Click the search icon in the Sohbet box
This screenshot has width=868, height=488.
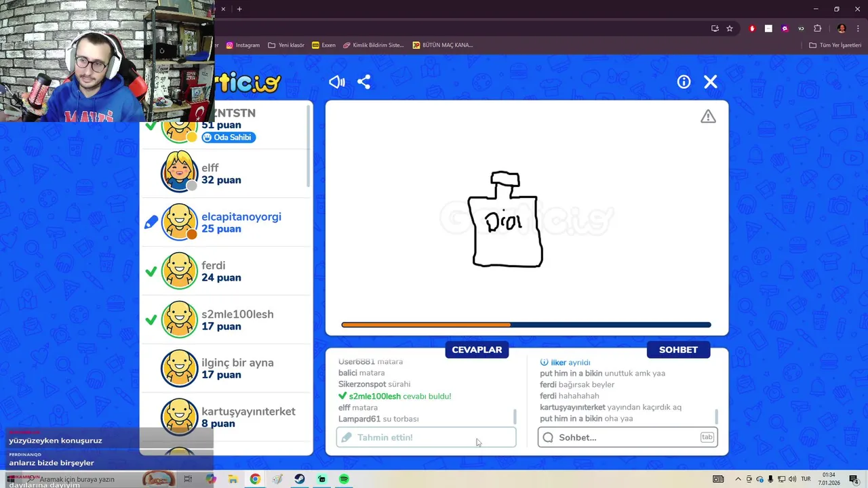(x=548, y=437)
